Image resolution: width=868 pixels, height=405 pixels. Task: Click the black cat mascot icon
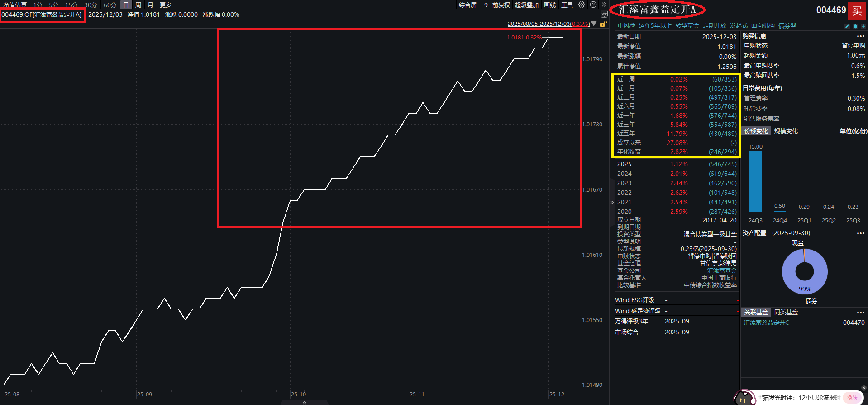click(x=744, y=397)
